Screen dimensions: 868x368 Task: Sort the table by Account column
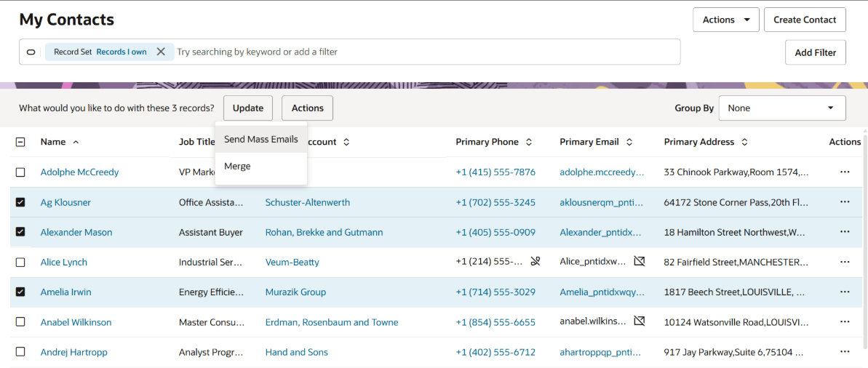(346, 143)
